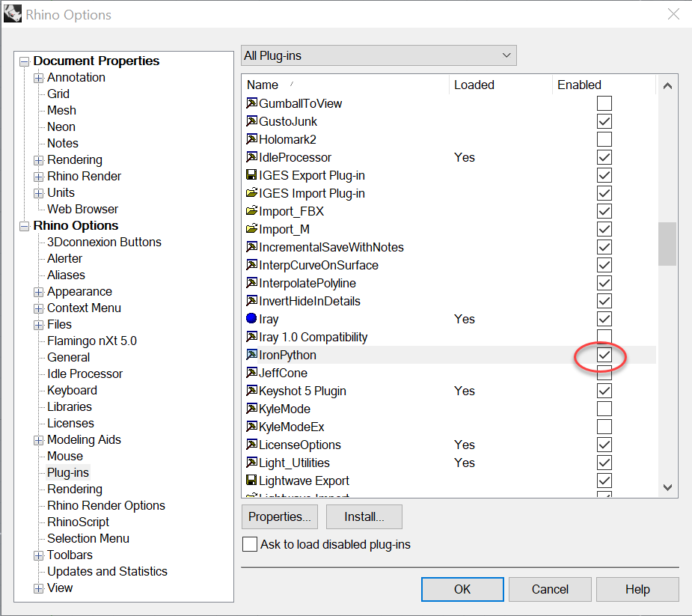This screenshot has height=616, width=692.
Task: Select the RhinoScript page in the sidebar
Action: pos(79,522)
